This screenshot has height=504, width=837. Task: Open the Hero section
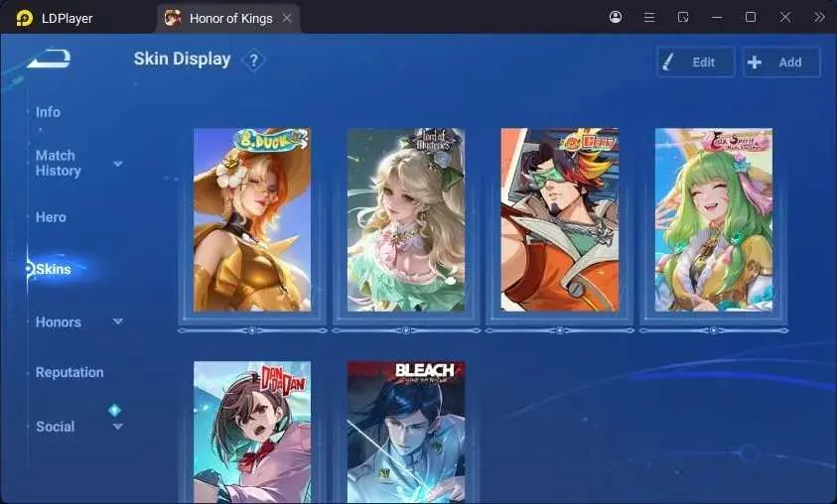tap(51, 217)
